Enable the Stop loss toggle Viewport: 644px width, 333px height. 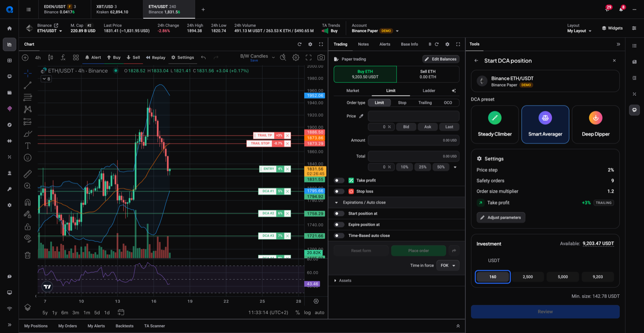(x=339, y=191)
